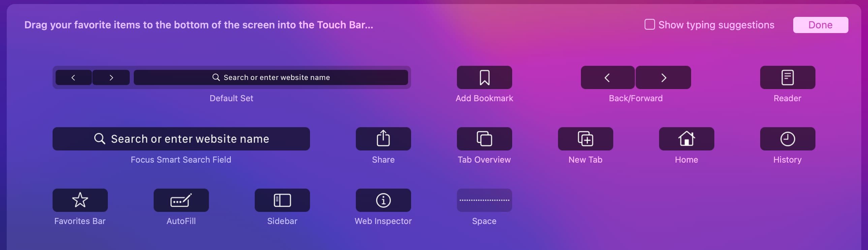Select the Space dotted item
The image size is (868, 250).
coord(484,200)
